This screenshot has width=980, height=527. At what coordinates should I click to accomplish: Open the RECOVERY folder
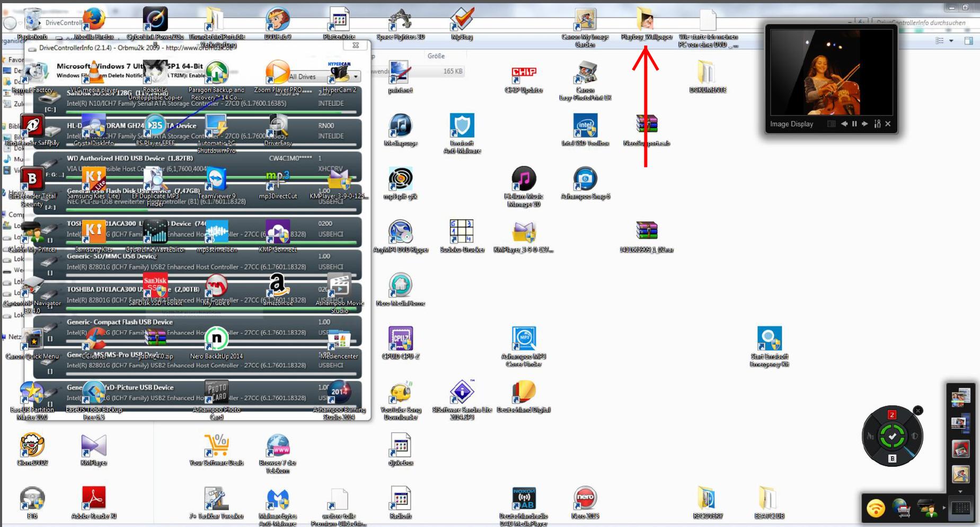point(708,503)
